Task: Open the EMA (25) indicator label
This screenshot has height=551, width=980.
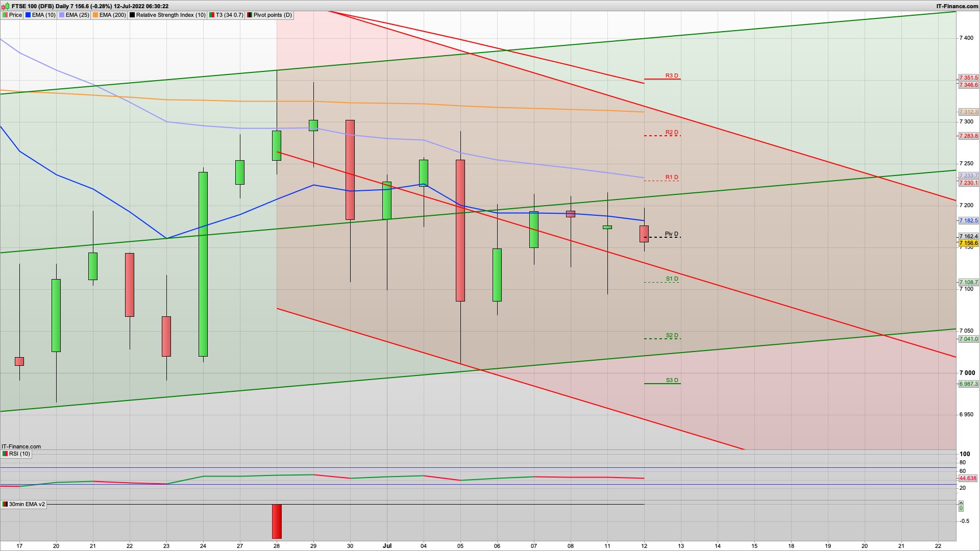Action: [77, 15]
